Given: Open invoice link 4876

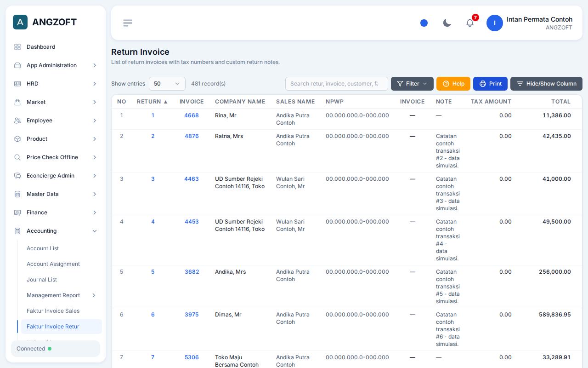Looking at the screenshot, I should pyautogui.click(x=192, y=136).
